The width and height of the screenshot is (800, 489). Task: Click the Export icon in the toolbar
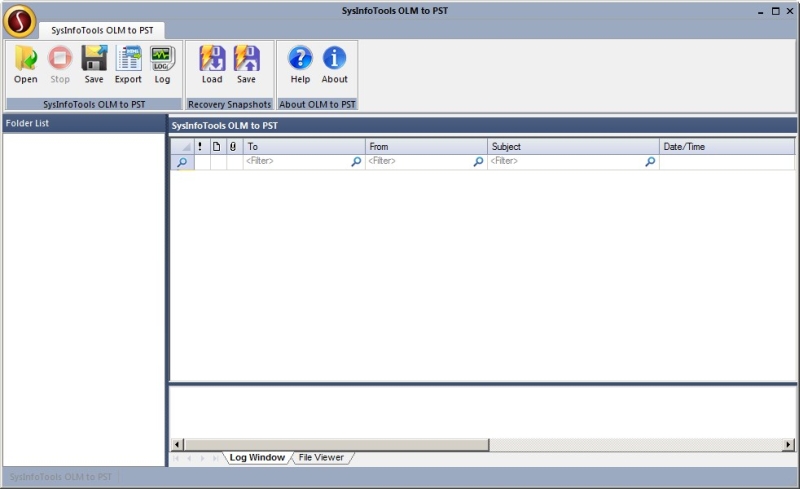coord(128,64)
